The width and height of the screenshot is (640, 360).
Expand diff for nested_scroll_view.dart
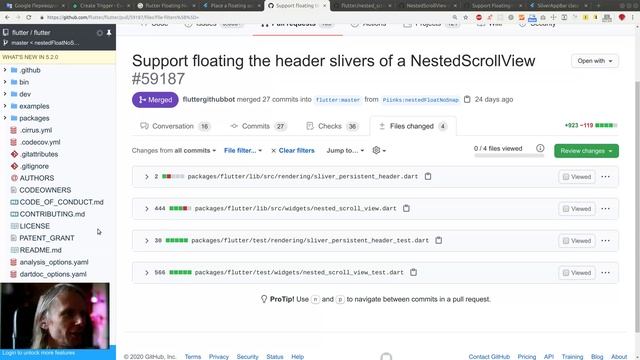147,209
